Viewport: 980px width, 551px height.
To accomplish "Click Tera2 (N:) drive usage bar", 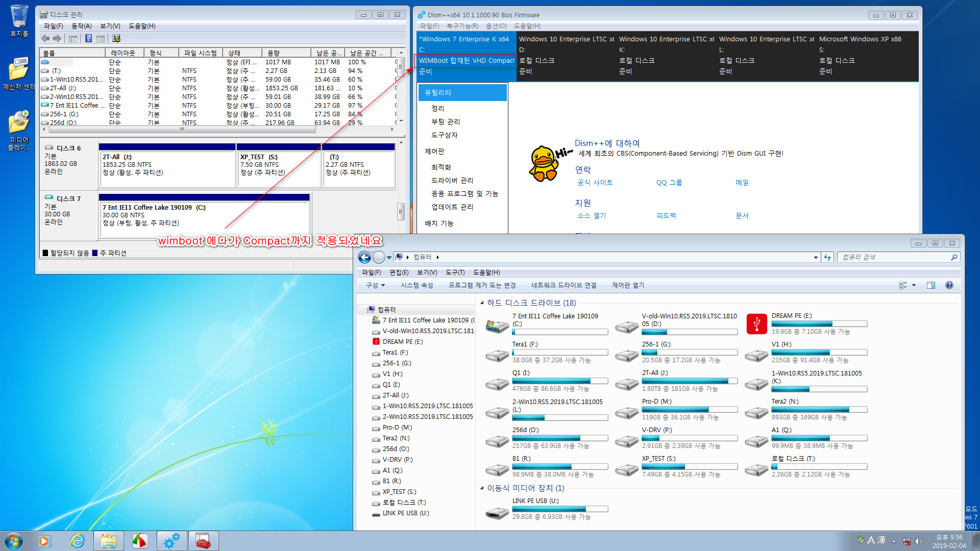I will (819, 410).
